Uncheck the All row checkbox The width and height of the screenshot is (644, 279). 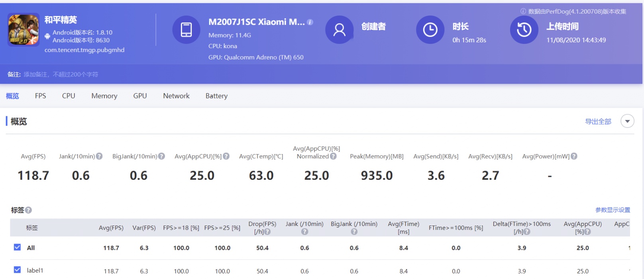17,247
